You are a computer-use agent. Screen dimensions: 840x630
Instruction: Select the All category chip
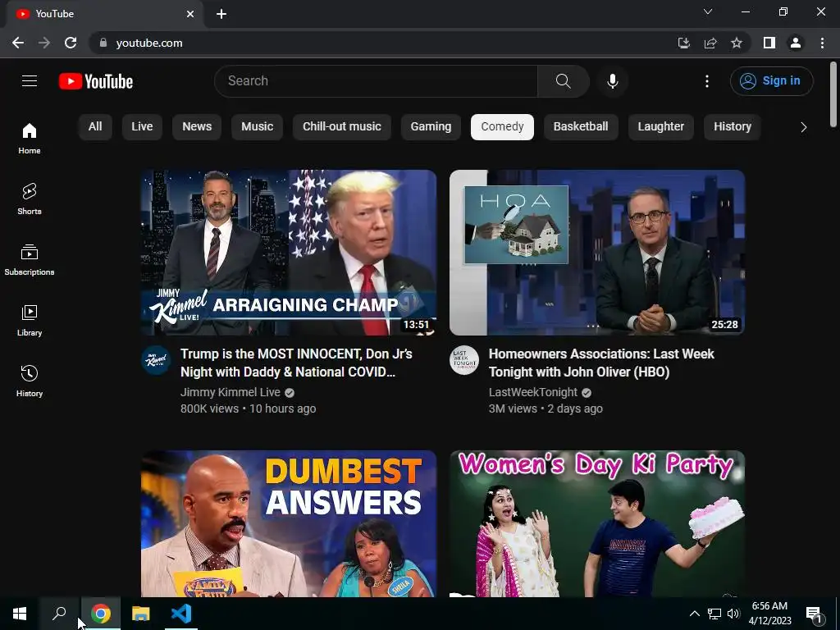point(95,127)
